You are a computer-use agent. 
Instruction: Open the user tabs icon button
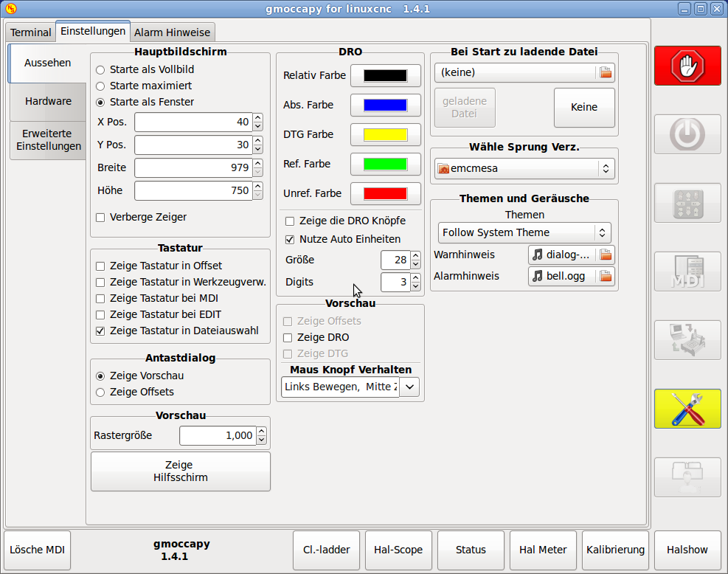click(687, 477)
